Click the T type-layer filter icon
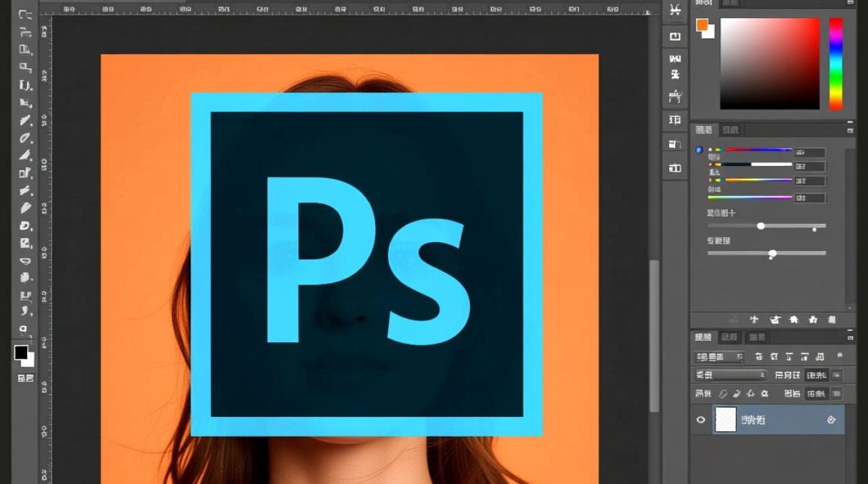868x484 pixels. (x=789, y=357)
